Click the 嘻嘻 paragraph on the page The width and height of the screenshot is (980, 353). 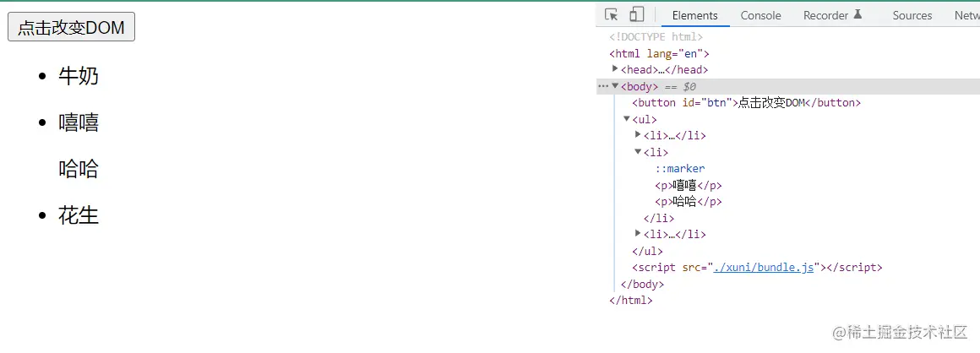pyautogui.click(x=79, y=122)
